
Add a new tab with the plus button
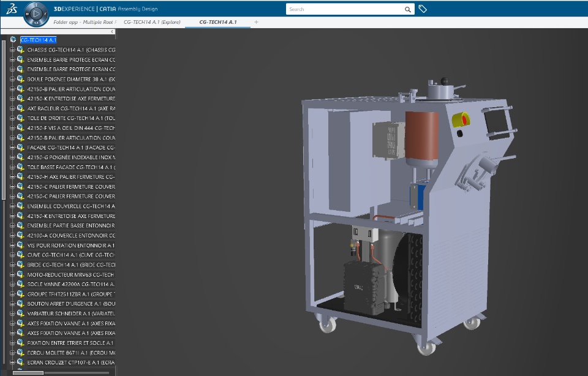256,22
